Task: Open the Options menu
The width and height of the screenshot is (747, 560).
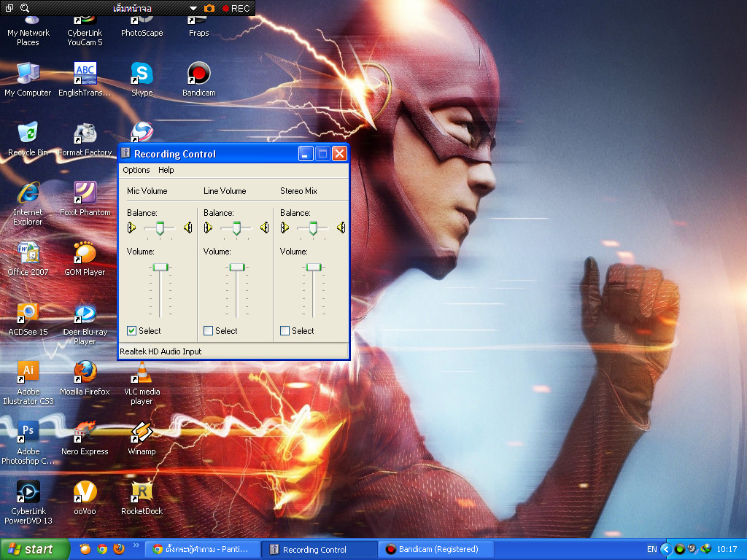Action: pyautogui.click(x=136, y=170)
